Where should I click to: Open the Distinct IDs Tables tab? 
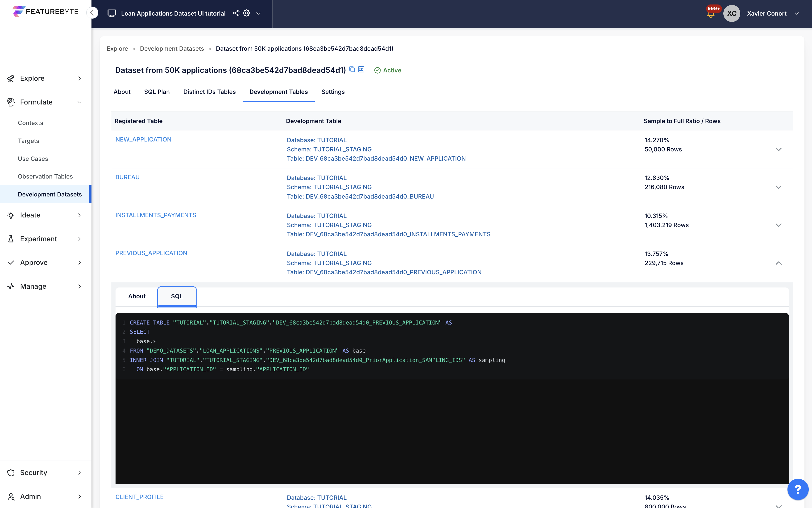point(209,92)
